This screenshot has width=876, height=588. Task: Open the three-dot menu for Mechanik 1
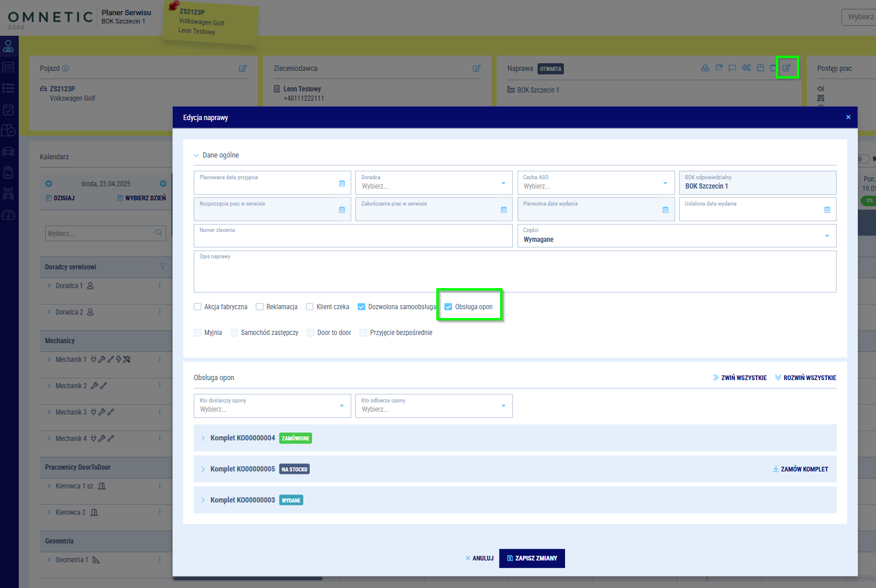(160, 359)
